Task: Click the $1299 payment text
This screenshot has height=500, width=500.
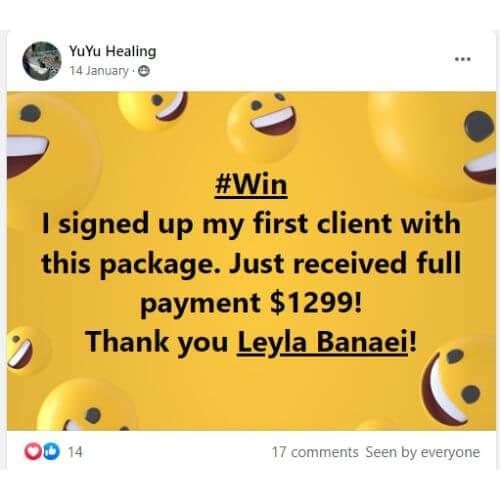Action: [316, 303]
